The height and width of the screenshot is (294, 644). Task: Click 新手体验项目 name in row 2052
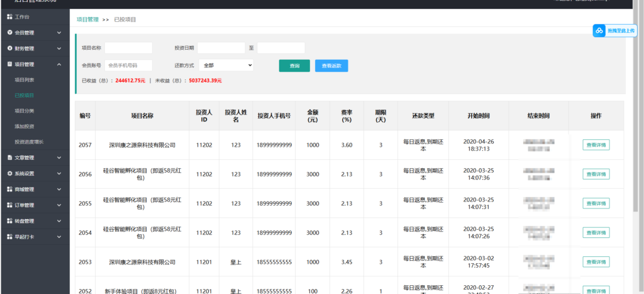point(140,291)
